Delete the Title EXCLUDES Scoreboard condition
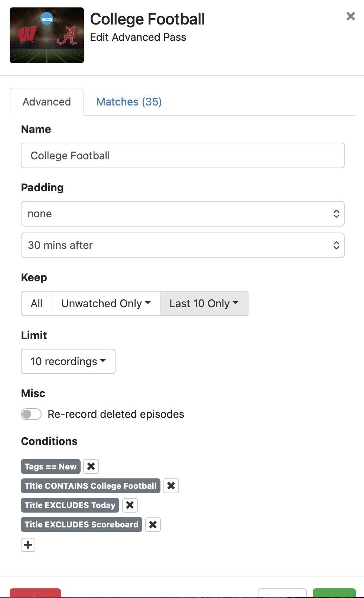 coord(153,524)
